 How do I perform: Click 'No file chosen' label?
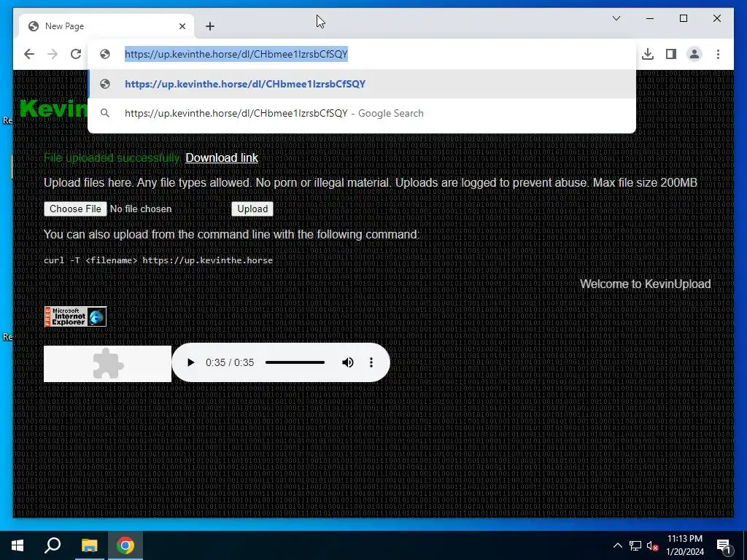pyautogui.click(x=141, y=209)
